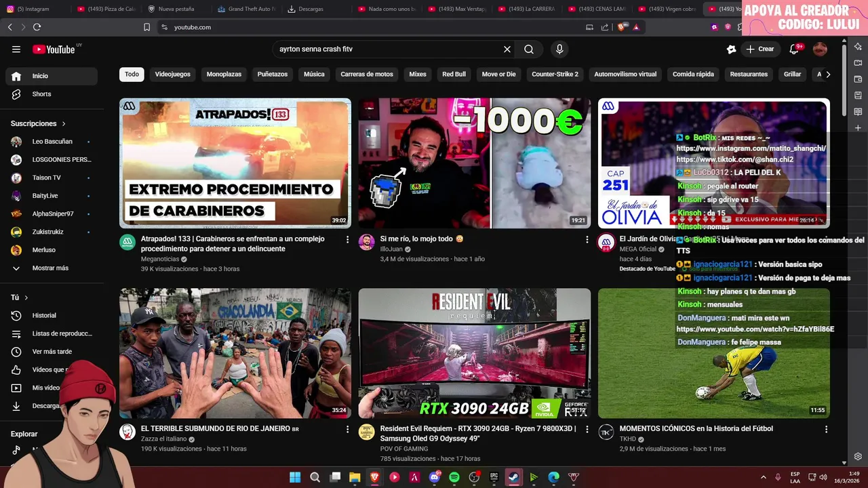Open Brave sidebar Leo AI icon
This screenshot has height=488, width=868.
(858, 47)
